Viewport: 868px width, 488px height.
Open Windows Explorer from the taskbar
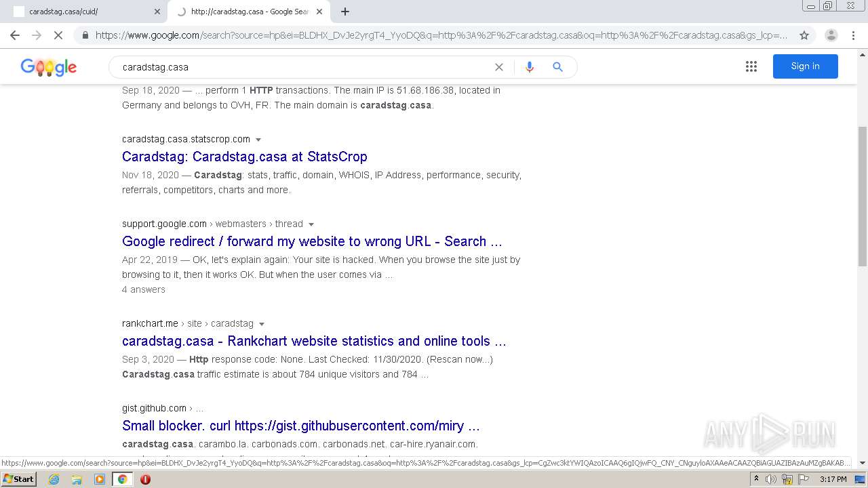[x=77, y=479]
